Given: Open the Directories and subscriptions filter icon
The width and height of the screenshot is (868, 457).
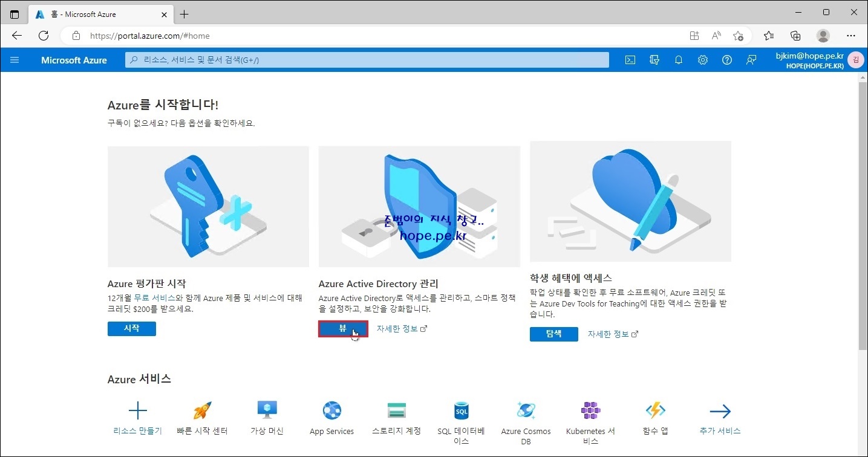Looking at the screenshot, I should click(x=654, y=60).
